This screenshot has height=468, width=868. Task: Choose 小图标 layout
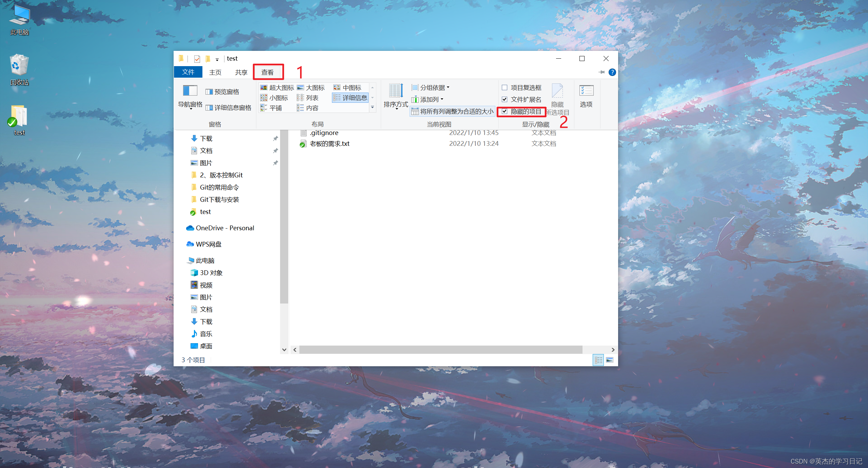(274, 98)
